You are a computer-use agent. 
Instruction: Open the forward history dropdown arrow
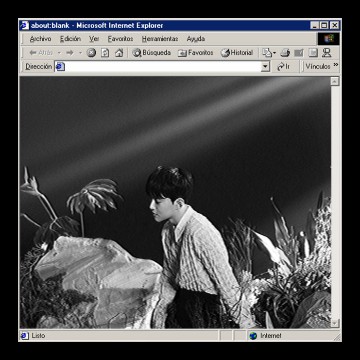pyautogui.click(x=80, y=53)
